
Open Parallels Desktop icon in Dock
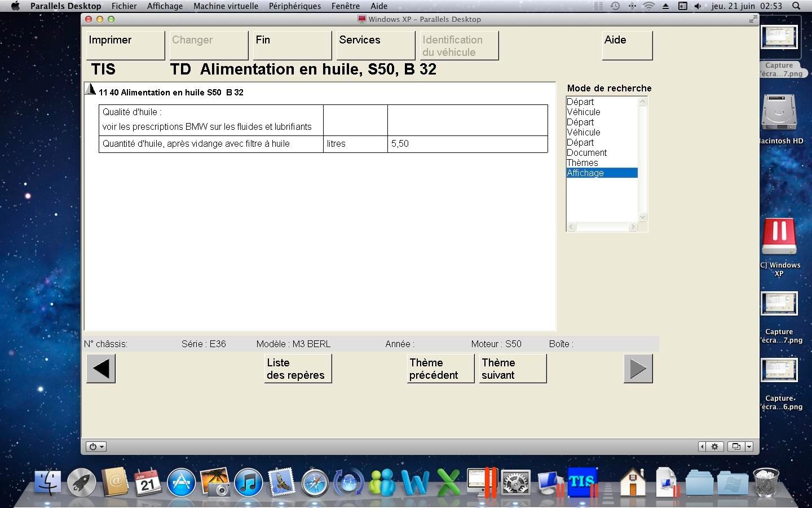coord(482,483)
